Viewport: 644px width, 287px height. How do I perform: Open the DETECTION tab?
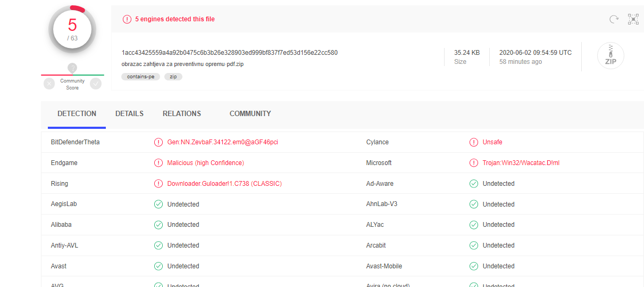click(77, 114)
